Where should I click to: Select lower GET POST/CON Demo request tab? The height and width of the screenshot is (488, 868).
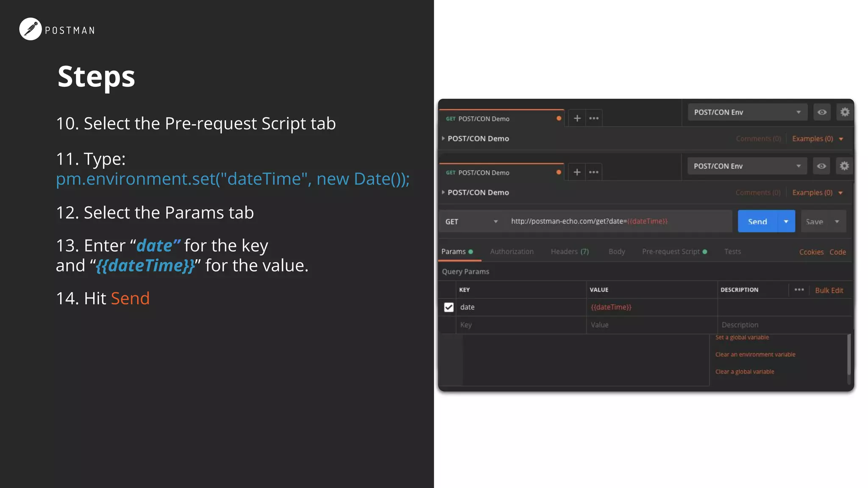pos(502,172)
